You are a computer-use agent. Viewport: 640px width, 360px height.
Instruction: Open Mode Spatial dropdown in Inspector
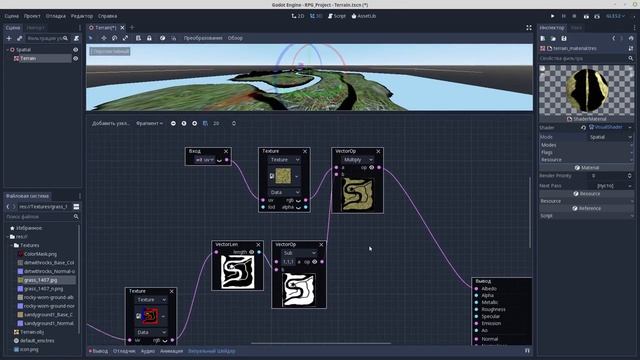[610, 137]
